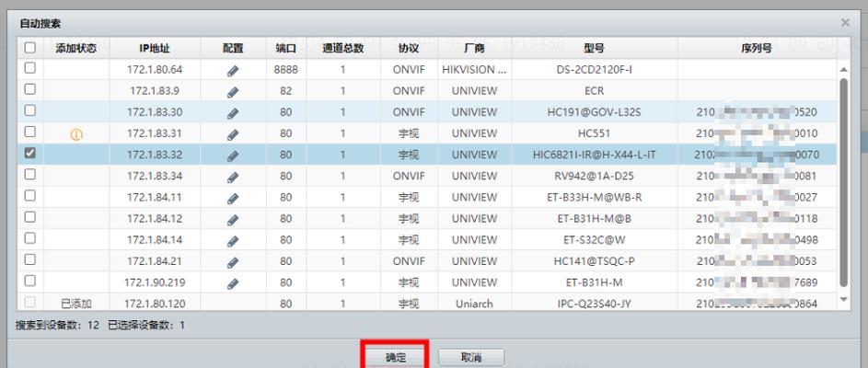This screenshot has width=868, height=368.
Task: Tick checkbox for 172.1.83.30
Action: [x=29, y=110]
